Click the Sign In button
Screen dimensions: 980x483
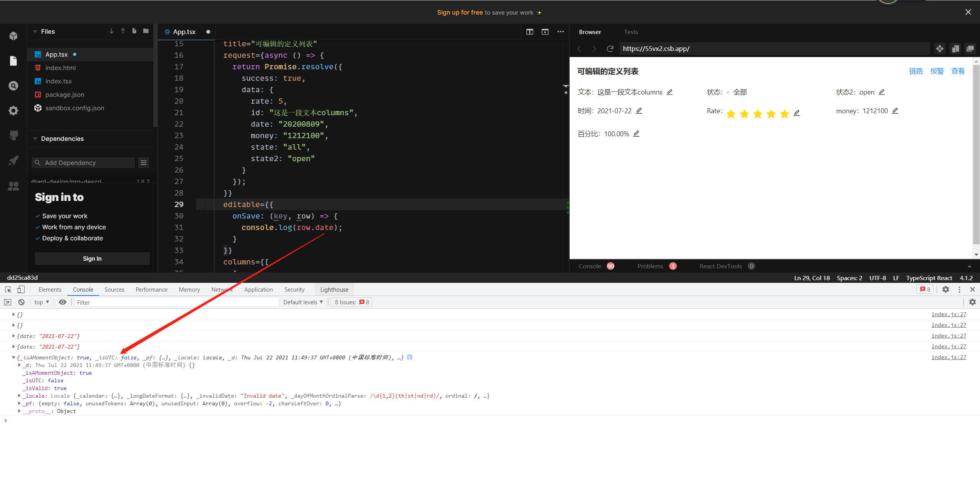(x=92, y=258)
